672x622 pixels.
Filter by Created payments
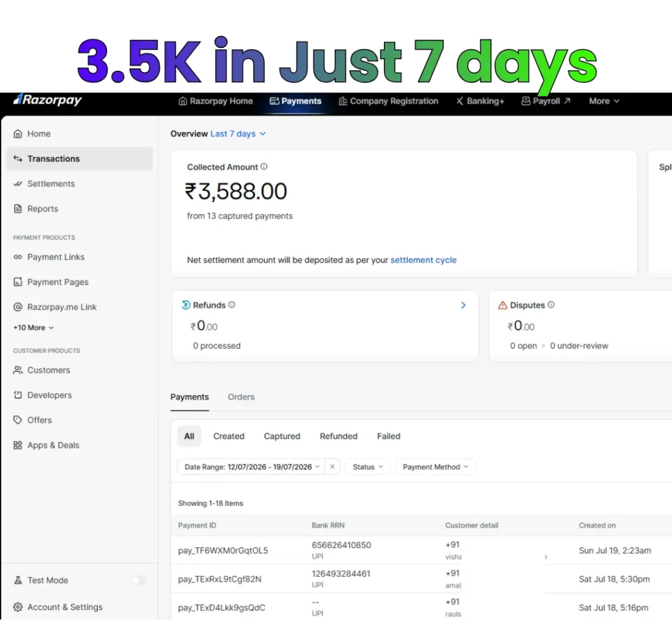pyautogui.click(x=229, y=436)
